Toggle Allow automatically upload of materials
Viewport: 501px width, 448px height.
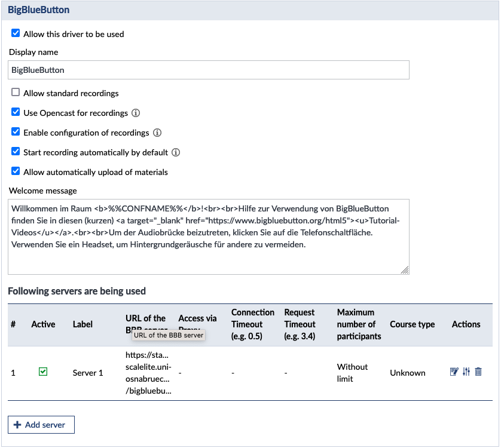16,171
